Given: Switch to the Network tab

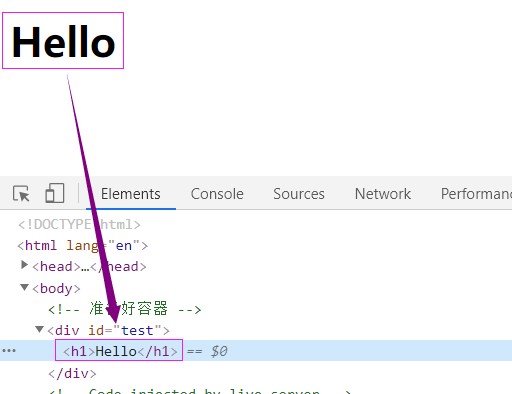Looking at the screenshot, I should pos(383,194).
